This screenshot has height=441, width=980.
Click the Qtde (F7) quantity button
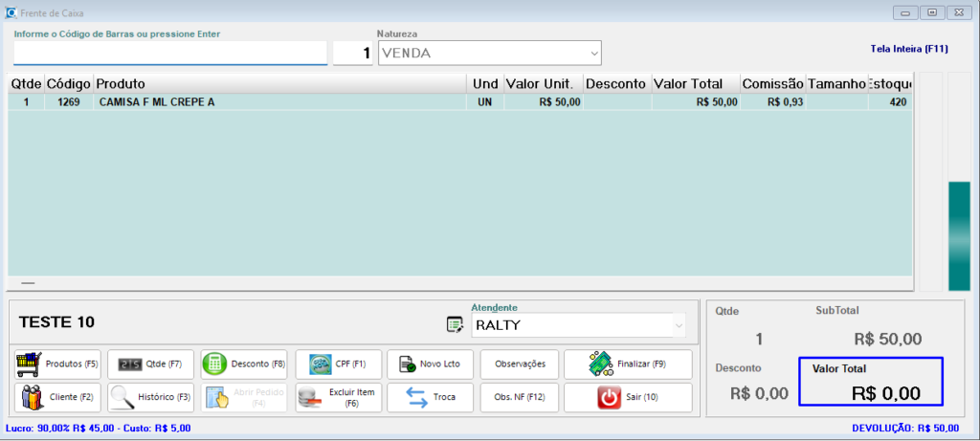point(150,364)
